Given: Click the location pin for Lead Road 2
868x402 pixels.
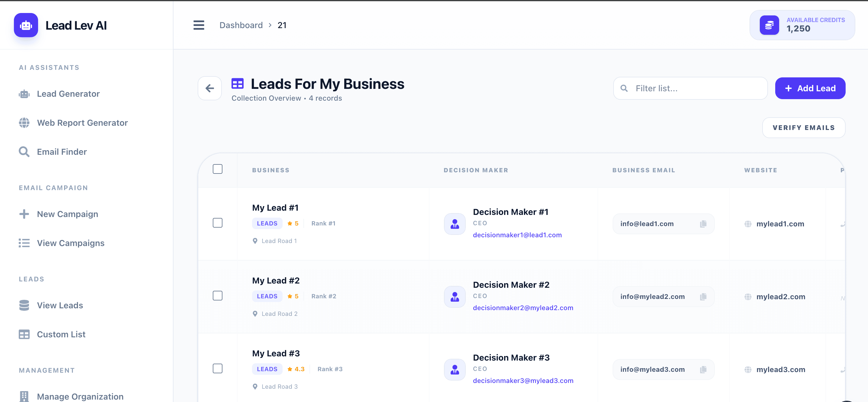Looking at the screenshot, I should [255, 314].
